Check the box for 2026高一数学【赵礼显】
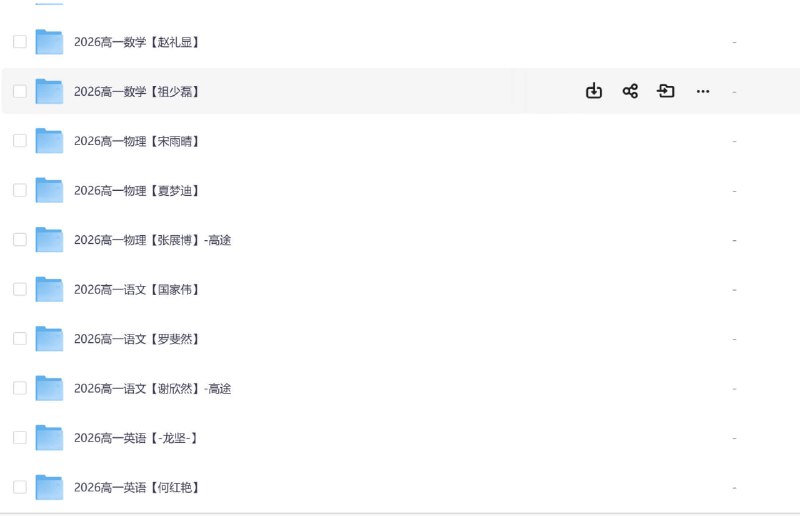The height and width of the screenshot is (516, 800). click(x=20, y=42)
